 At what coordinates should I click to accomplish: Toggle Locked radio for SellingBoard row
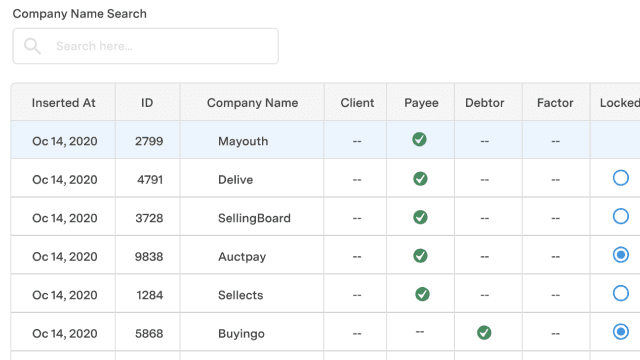coord(620,216)
